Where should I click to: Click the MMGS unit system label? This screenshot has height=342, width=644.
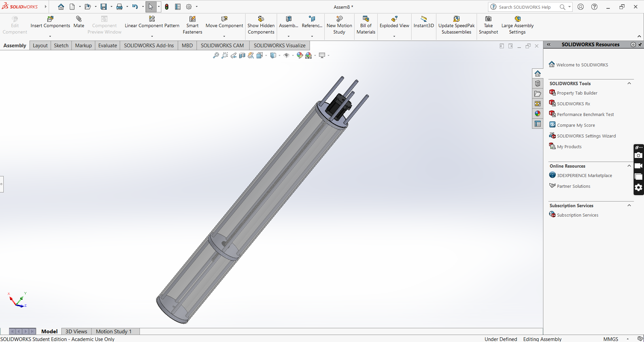click(610, 339)
